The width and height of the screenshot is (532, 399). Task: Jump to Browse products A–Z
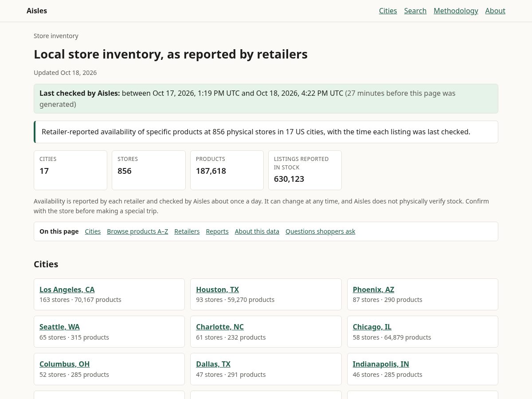click(x=137, y=231)
